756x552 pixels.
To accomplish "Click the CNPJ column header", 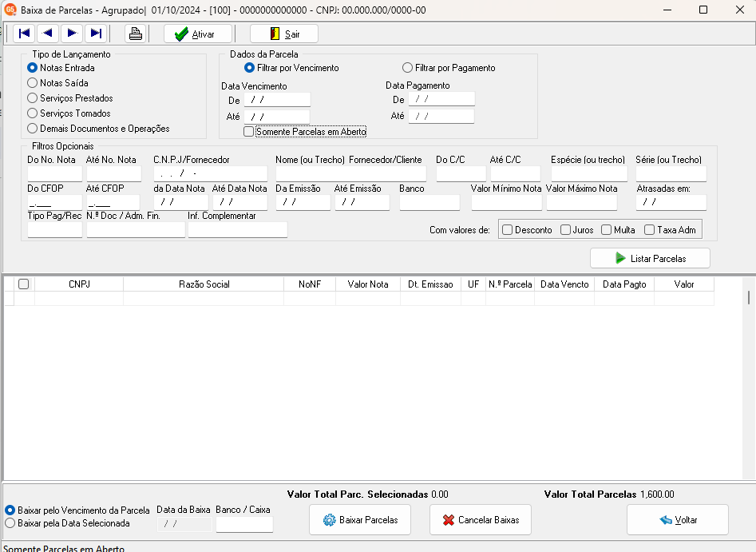I will [79, 284].
